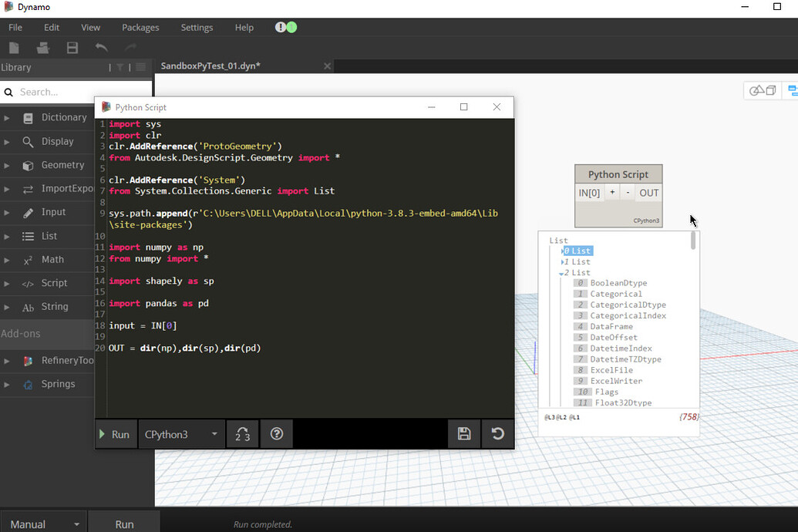Screen dimensions: 798x532
Task: Click the Undo arrow icon
Action: coord(100,47)
